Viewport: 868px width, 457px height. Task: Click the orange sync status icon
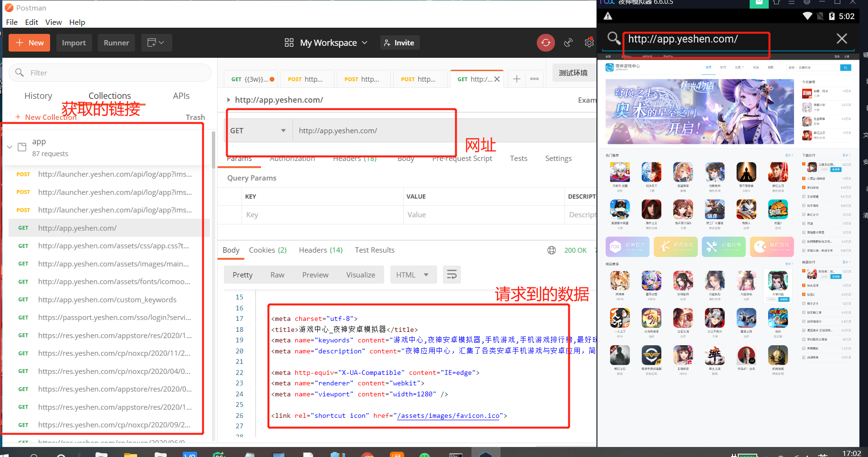(x=546, y=43)
